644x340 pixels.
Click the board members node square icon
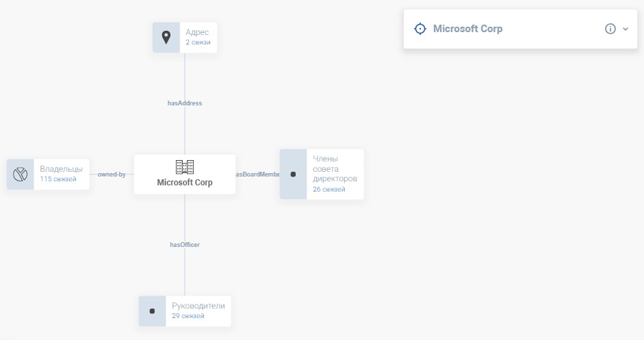click(293, 174)
